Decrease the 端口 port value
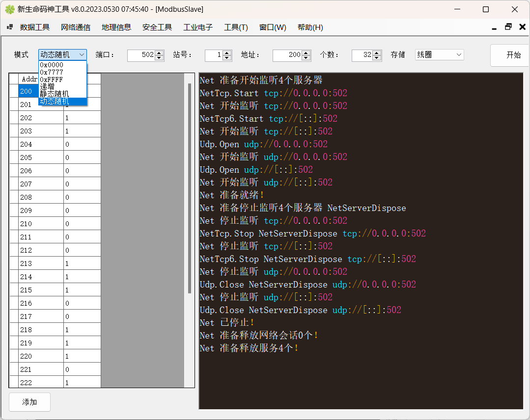This screenshot has width=530, height=420. 160,58
